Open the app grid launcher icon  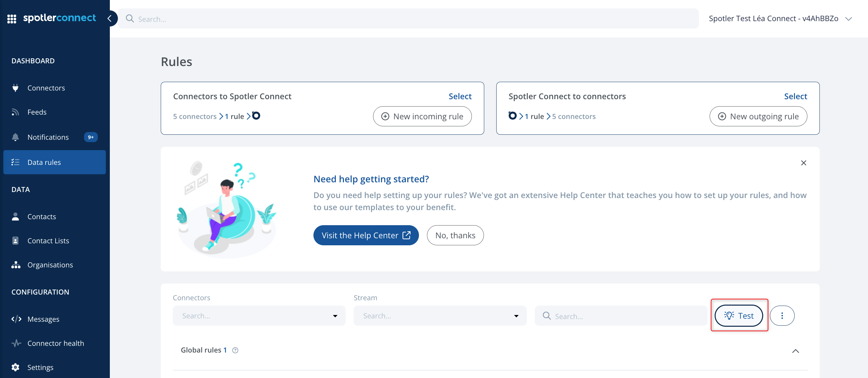tap(12, 19)
